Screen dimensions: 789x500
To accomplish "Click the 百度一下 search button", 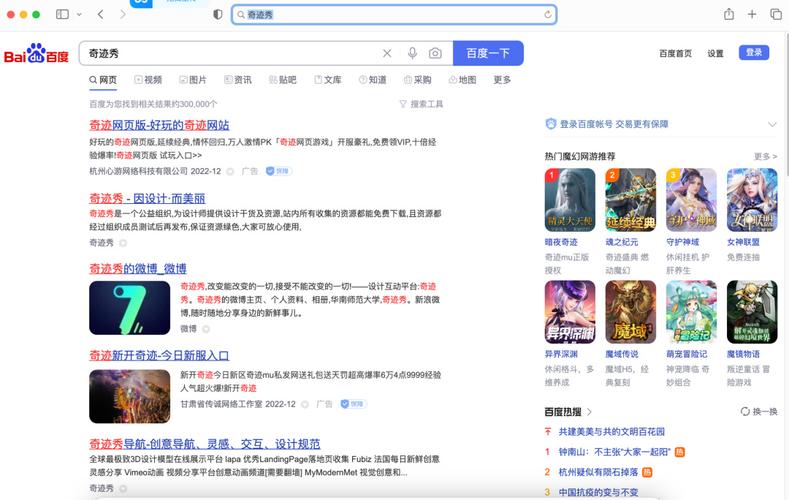I will 488,53.
